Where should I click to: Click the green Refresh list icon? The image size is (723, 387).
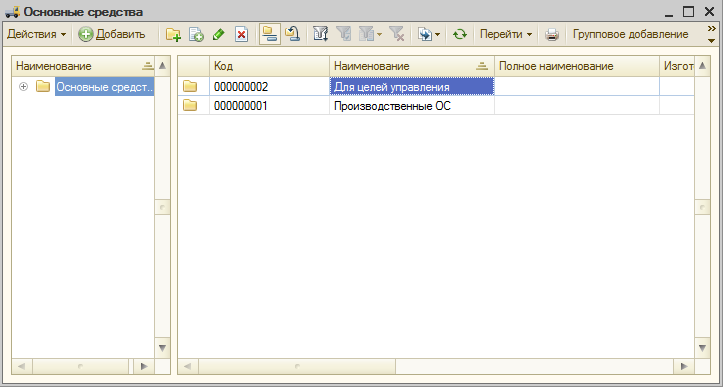[x=460, y=35]
